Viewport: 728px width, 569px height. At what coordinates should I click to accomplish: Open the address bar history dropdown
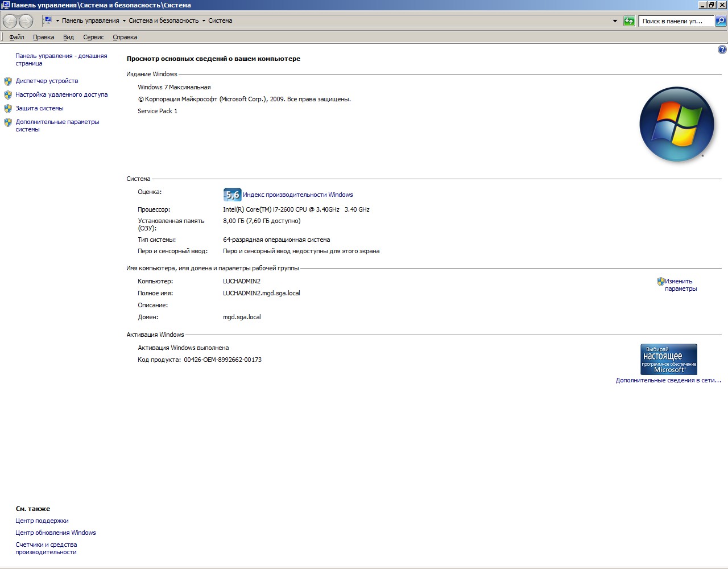615,21
